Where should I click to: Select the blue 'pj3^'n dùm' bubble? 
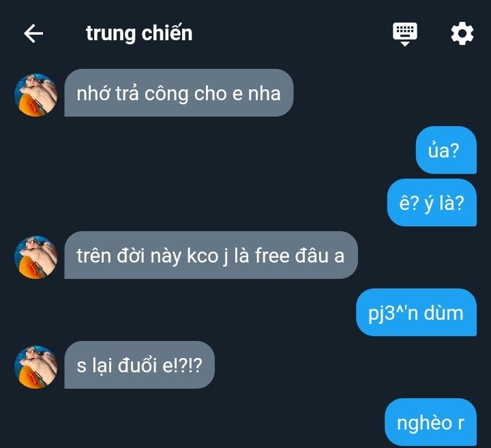417,312
